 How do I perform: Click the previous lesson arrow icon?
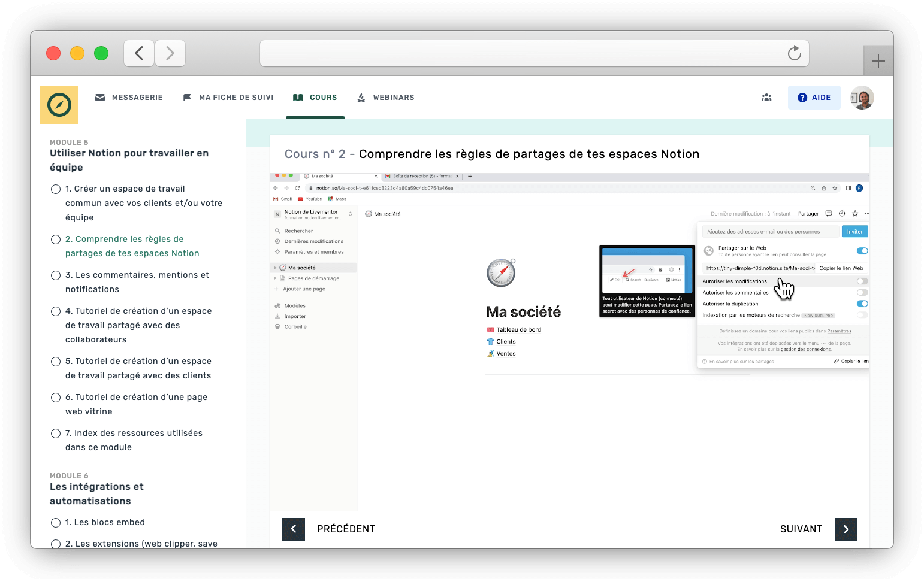click(294, 529)
